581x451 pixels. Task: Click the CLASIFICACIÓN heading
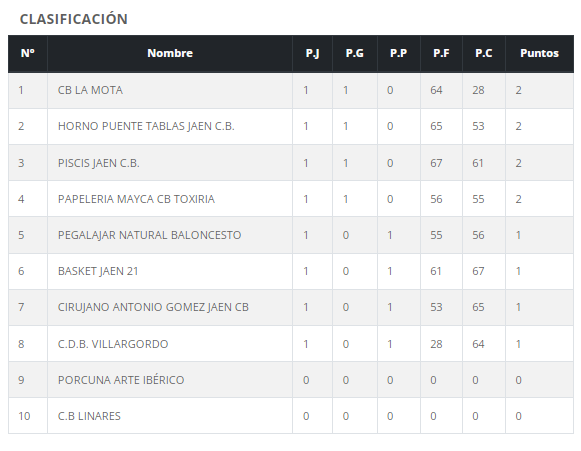[x=74, y=19]
